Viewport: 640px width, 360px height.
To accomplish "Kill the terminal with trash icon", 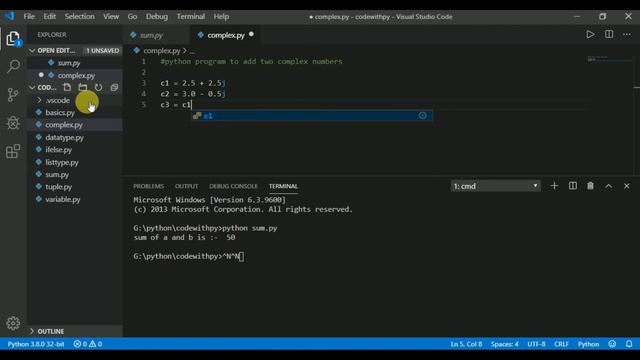I will [x=590, y=186].
